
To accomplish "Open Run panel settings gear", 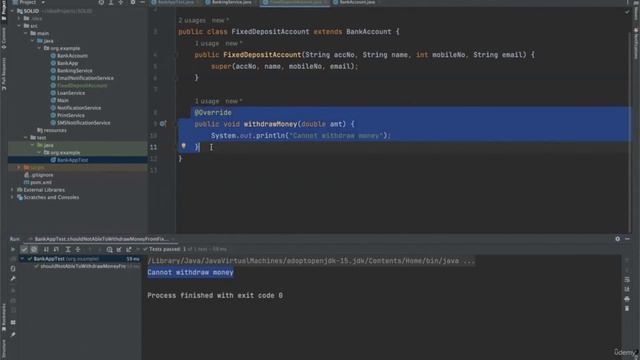I will point(618,239).
